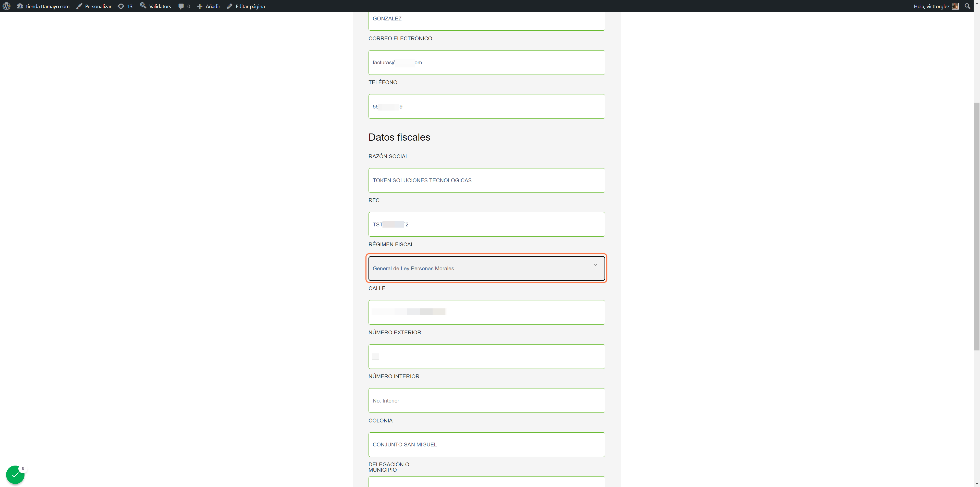Open the admin bar search icon

click(x=967, y=6)
